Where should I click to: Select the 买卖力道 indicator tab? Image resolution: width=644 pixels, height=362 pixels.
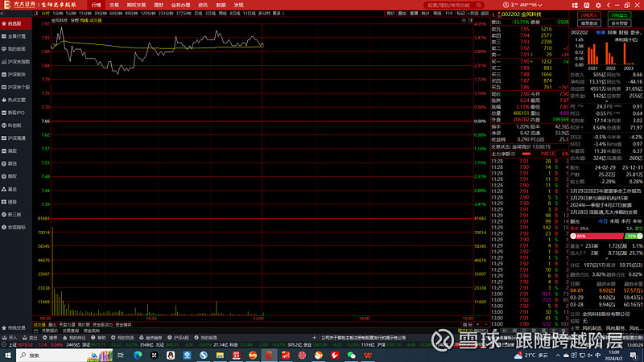tap(67, 325)
